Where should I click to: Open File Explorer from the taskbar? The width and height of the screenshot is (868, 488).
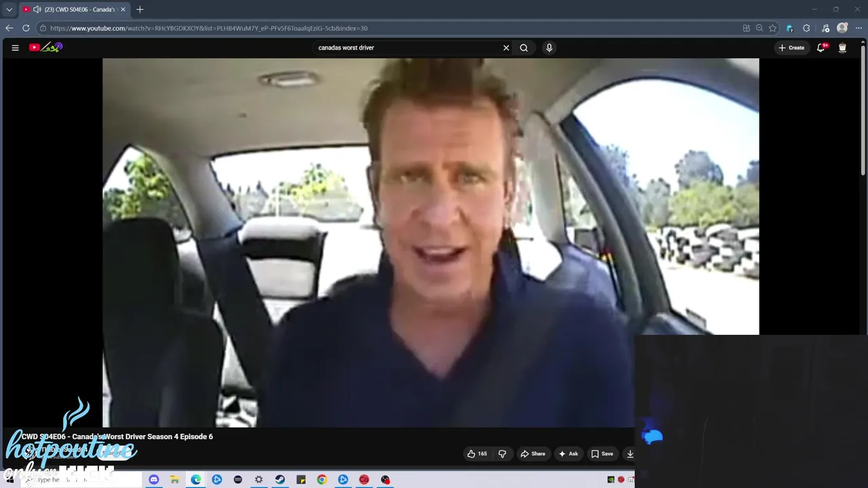[x=174, y=479]
